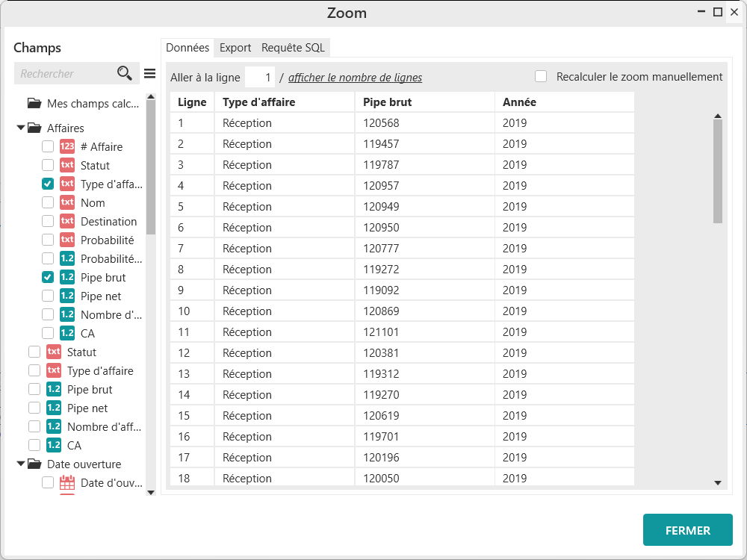Uncheck the Type d'affaire checkbox under Affaires

click(48, 184)
